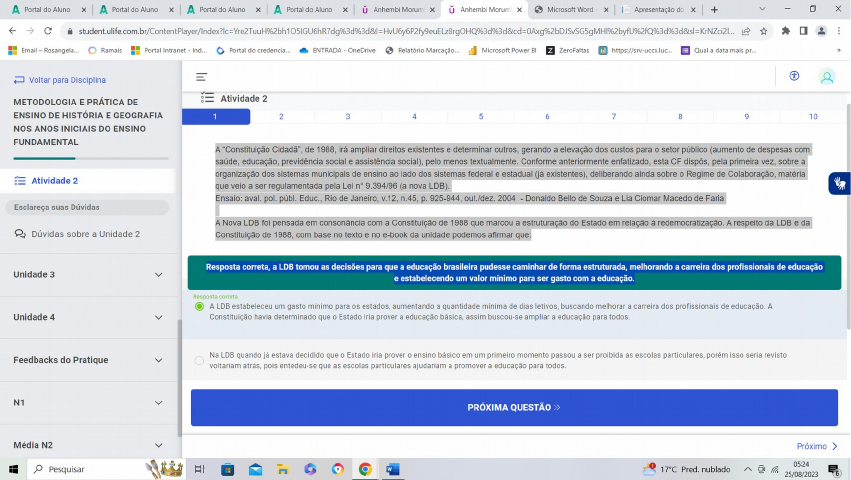Click Voltar para Disciplina link
The height and width of the screenshot is (480, 851).
66,80
